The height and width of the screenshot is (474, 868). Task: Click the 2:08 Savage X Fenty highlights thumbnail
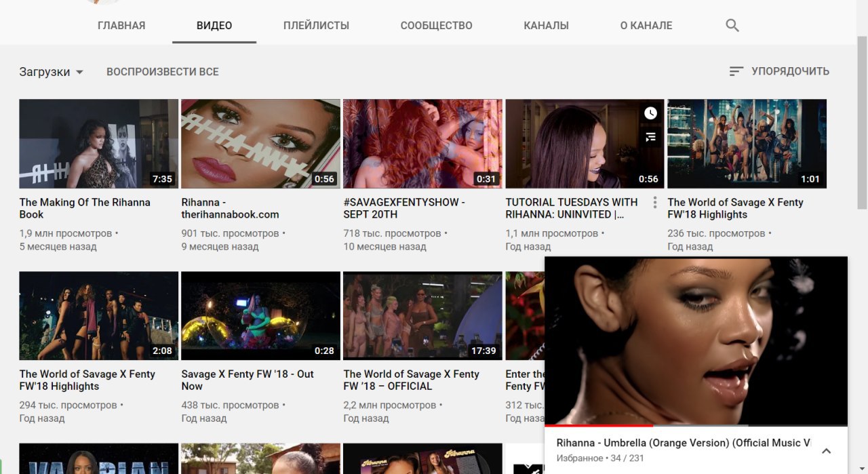click(x=99, y=315)
